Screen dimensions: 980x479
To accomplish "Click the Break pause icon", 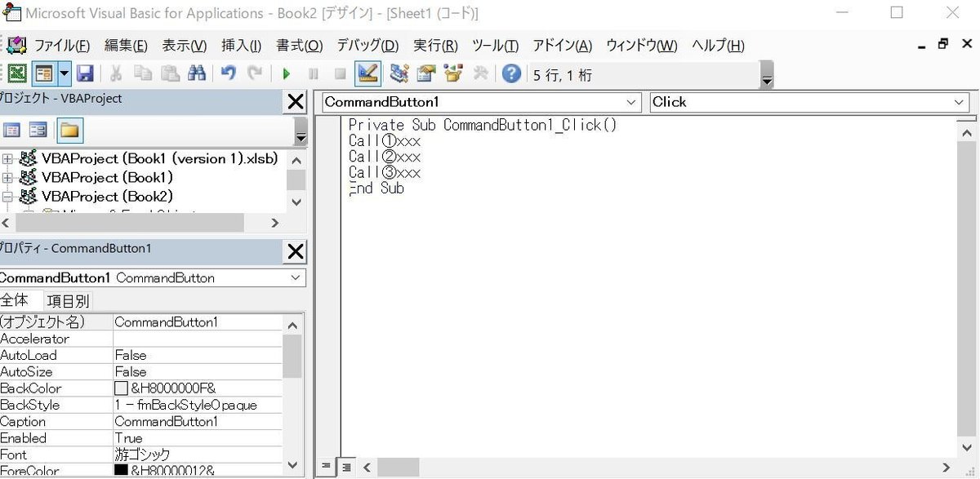I will click(314, 74).
